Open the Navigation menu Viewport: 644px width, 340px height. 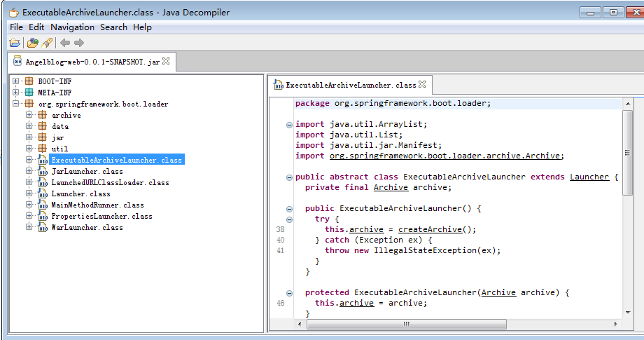tap(72, 27)
